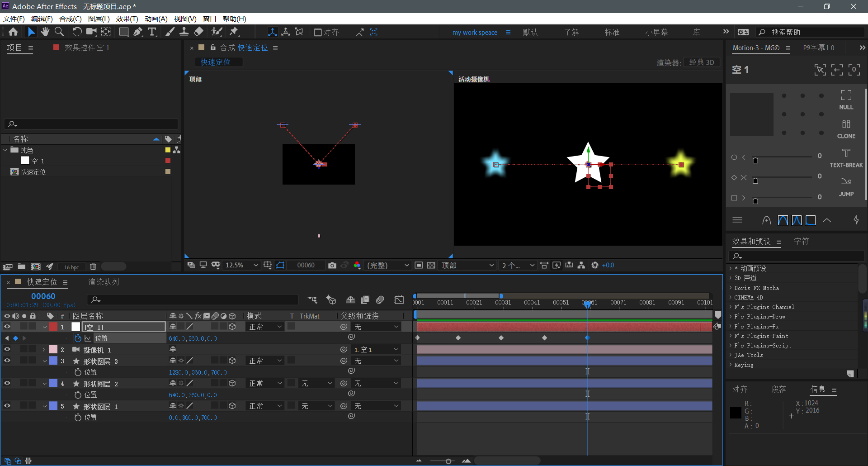The width and height of the screenshot is (868, 466).
Task: Select the Hand tool
Action: pos(45,32)
